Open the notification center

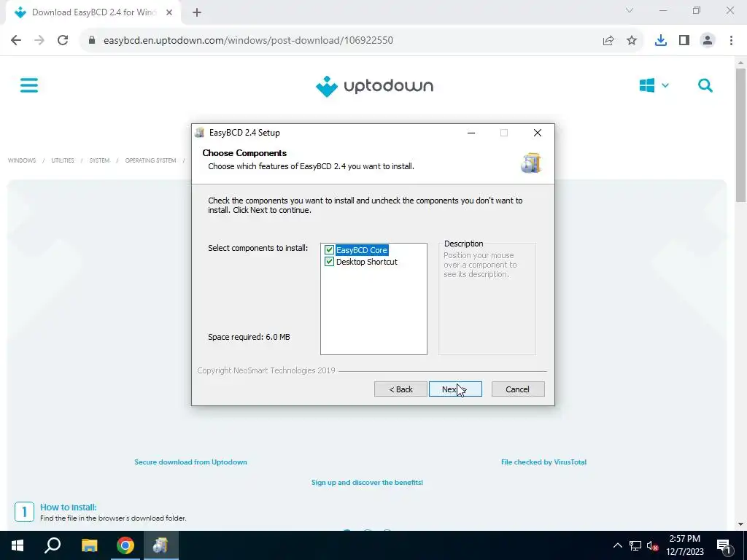[723, 545]
